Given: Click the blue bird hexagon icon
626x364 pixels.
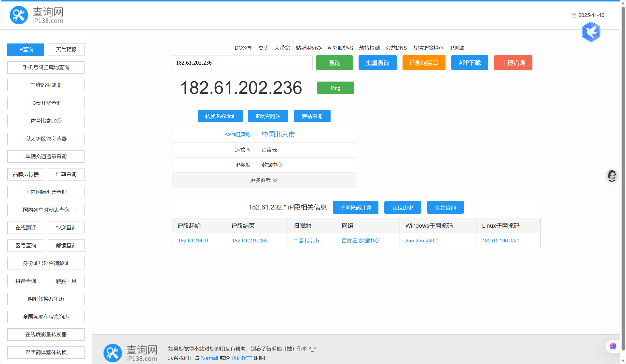Looking at the screenshot, I should pyautogui.click(x=591, y=32).
